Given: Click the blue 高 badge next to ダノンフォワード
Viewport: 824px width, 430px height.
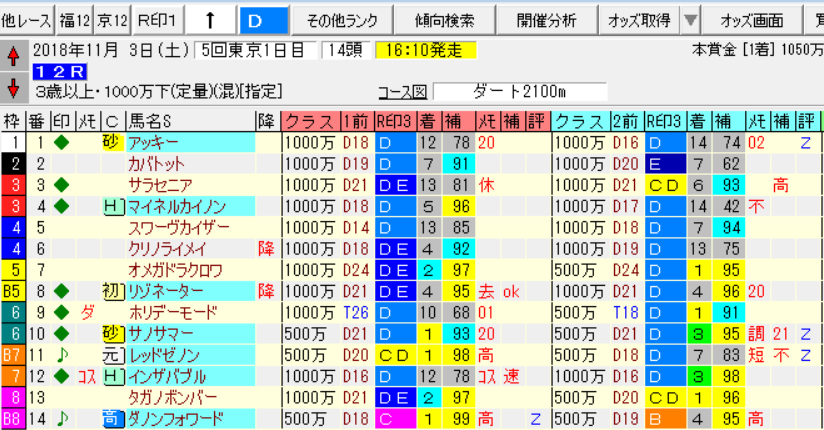Looking at the screenshot, I should (113, 418).
